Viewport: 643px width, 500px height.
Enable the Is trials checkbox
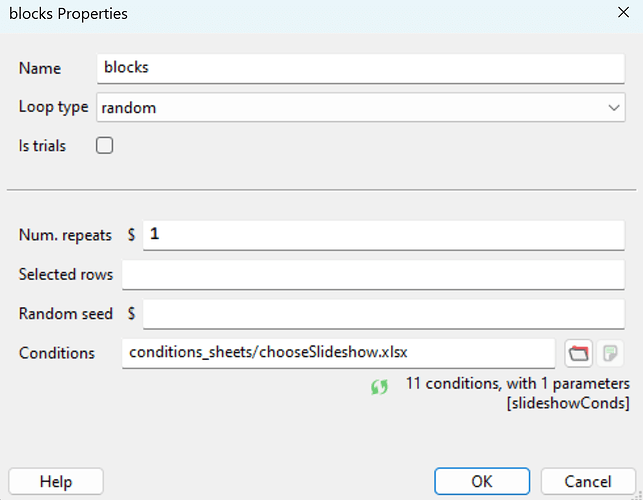click(104, 146)
